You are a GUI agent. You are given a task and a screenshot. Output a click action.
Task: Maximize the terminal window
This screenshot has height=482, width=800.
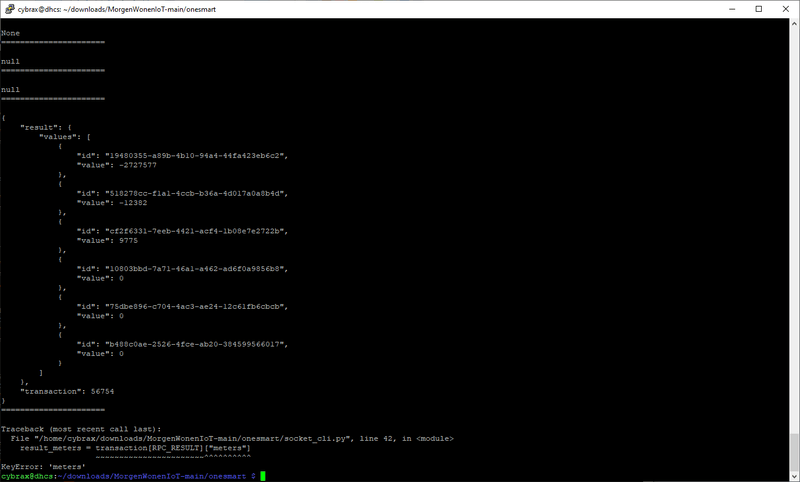click(x=759, y=9)
